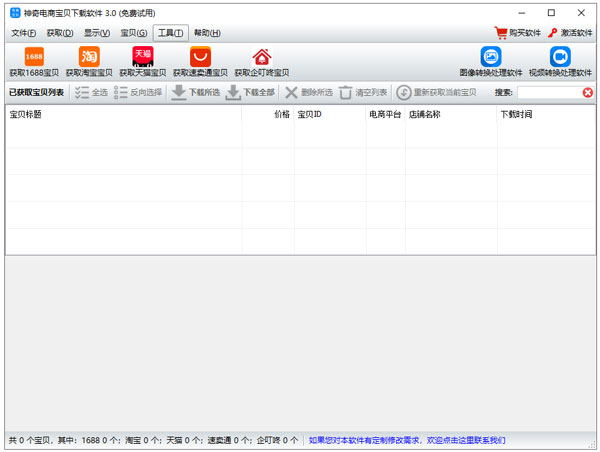600x452 pixels.
Task: Click 下载全部 download all
Action: [250, 93]
